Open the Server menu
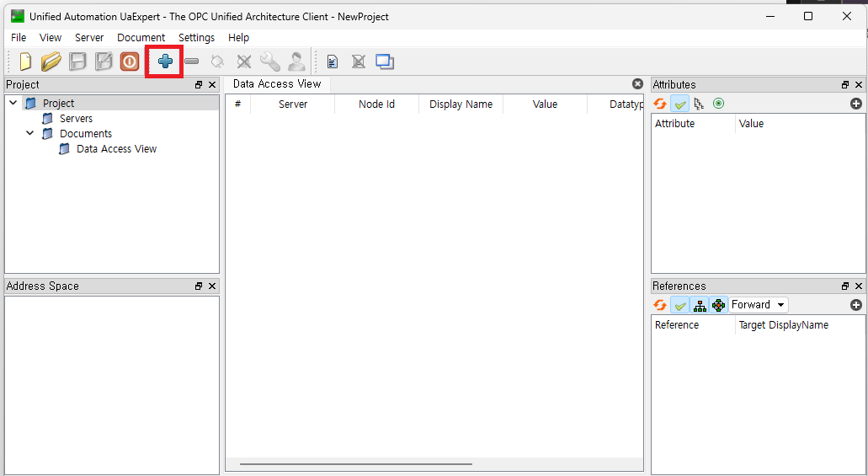Image resolution: width=868 pixels, height=476 pixels. point(89,38)
